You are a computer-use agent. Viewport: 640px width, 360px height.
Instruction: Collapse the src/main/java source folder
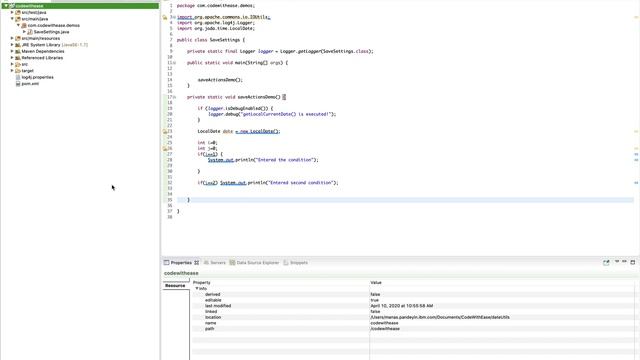(12, 19)
